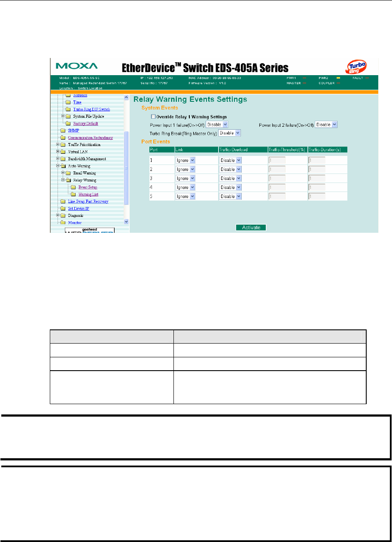Screen dimensions: 392x542
Task: Open Traffic-Overload dropdown for port 2
Action: [231, 169]
